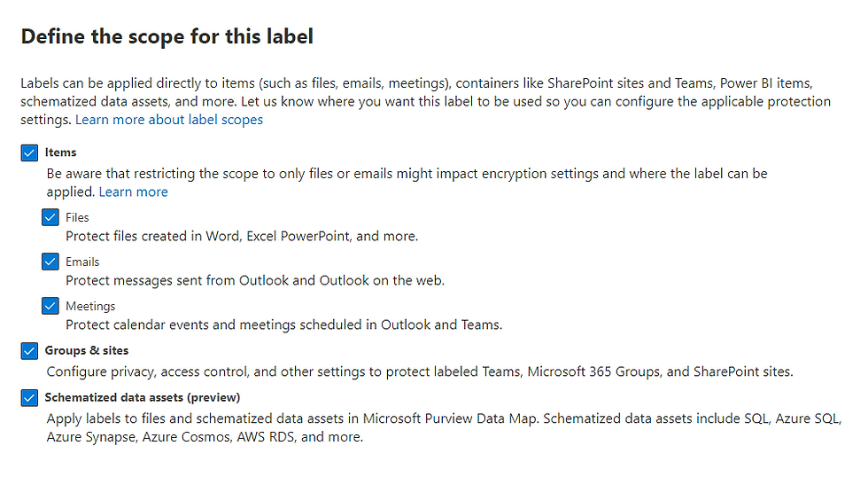Click the Emails label text
Viewport: 868px width, 477px height.
click(x=82, y=262)
